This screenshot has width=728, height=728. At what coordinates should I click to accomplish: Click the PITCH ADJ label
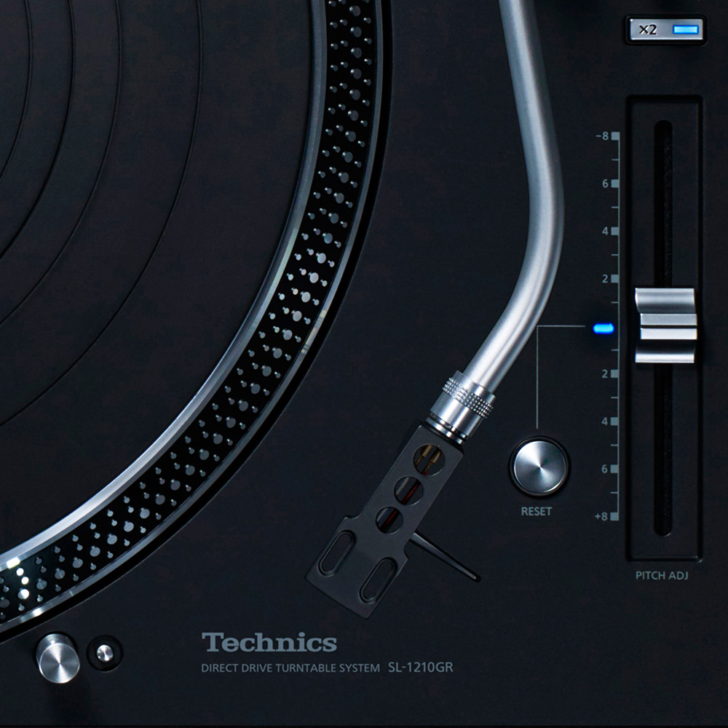[x=662, y=576]
